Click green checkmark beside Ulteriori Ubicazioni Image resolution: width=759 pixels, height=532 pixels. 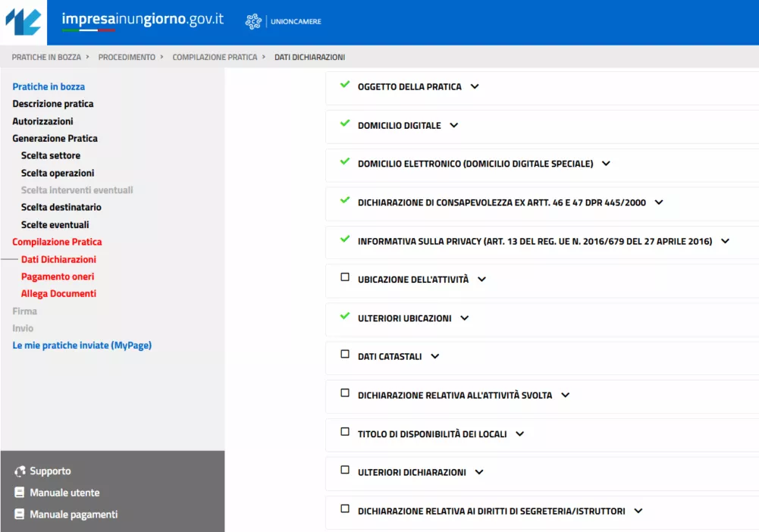coord(345,317)
